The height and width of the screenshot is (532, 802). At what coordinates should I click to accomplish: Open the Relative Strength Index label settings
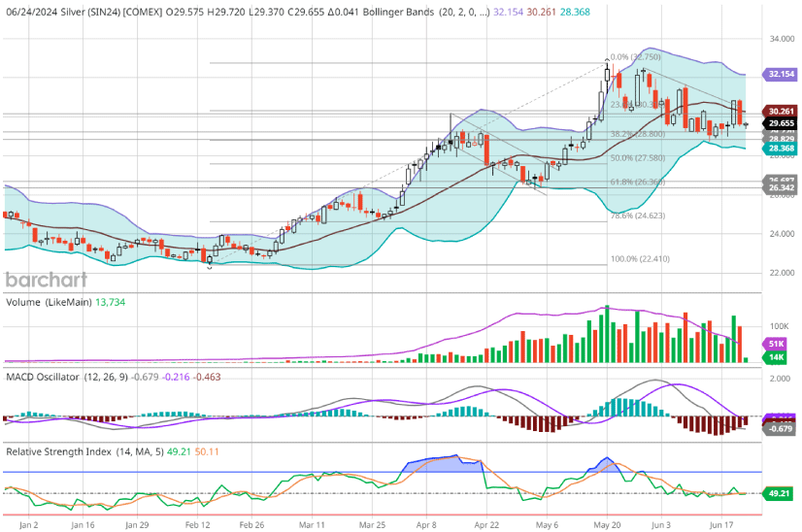click(74, 451)
